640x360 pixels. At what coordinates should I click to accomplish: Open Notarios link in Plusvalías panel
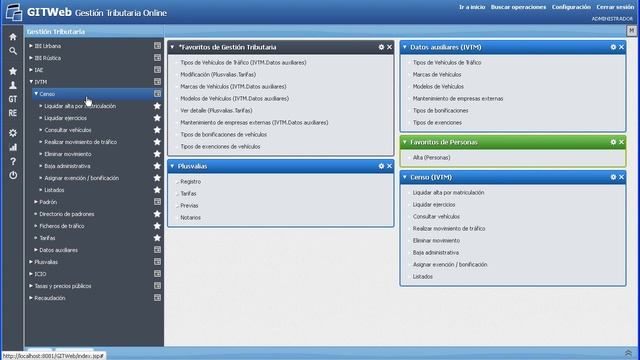[191, 218]
